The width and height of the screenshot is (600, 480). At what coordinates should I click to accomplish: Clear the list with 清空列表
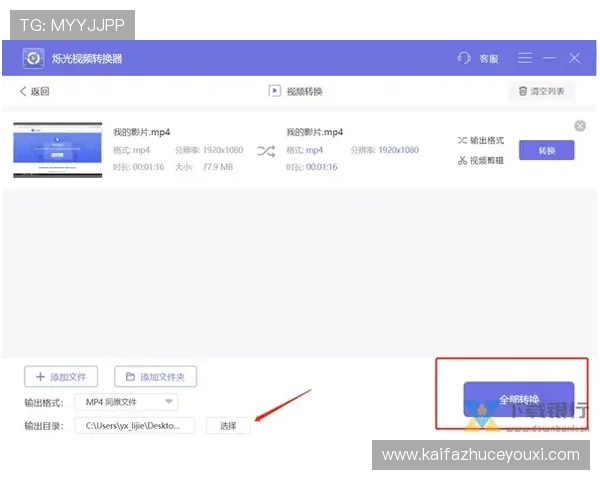541,91
